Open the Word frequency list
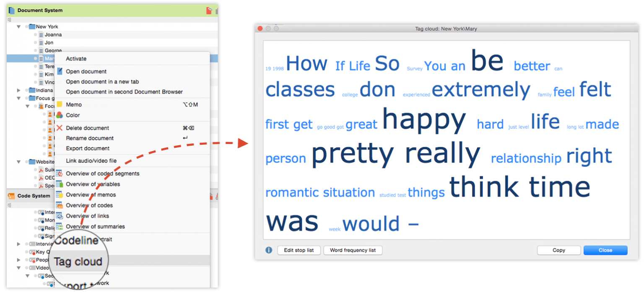 (x=353, y=250)
